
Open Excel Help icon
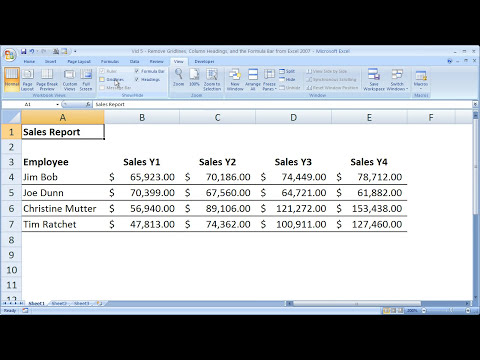[450, 61]
